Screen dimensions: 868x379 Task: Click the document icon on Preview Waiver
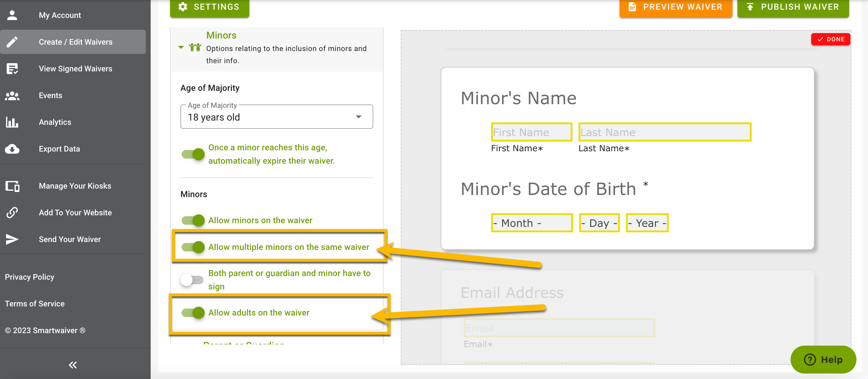pos(632,7)
